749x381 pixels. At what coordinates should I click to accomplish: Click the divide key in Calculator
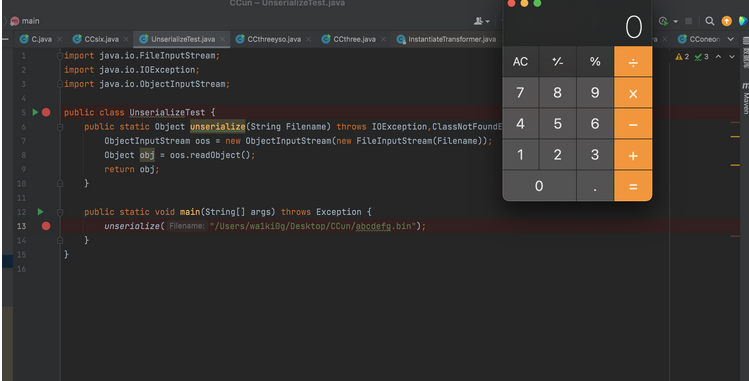point(633,62)
